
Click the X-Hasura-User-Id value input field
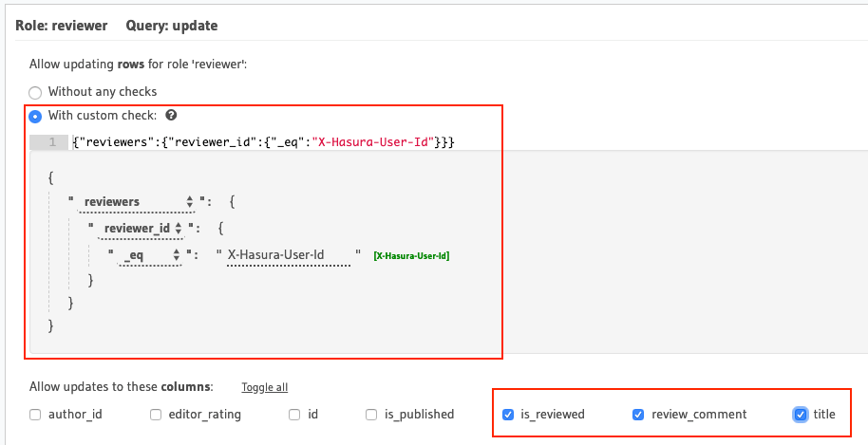pyautogui.click(x=288, y=255)
